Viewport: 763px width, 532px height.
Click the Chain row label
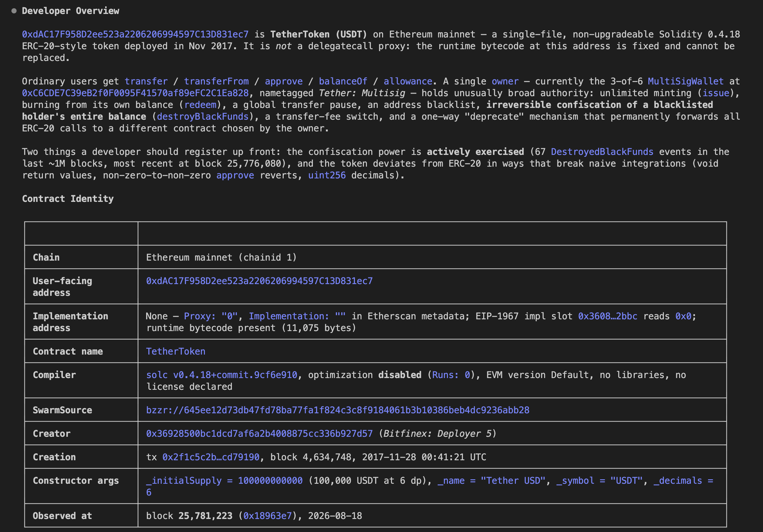pos(46,257)
